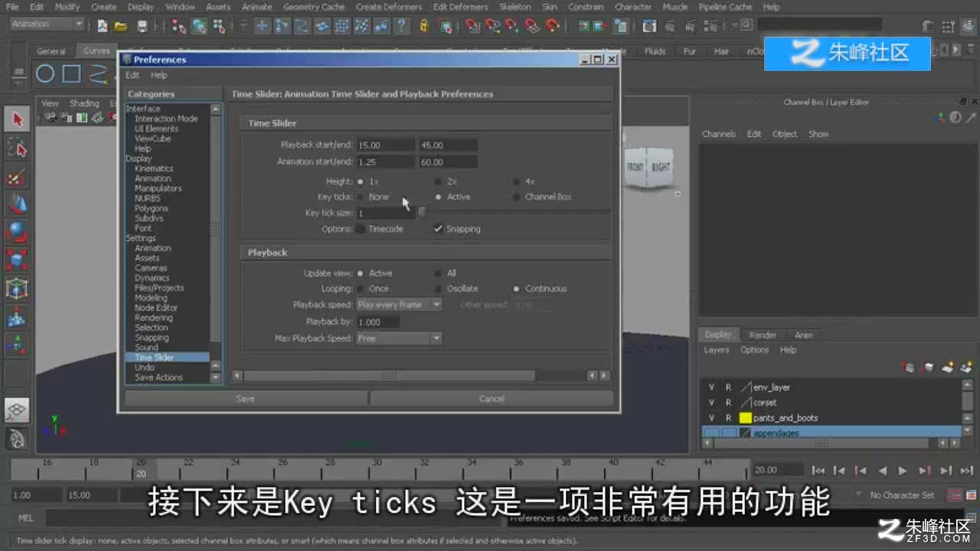This screenshot has width=980, height=551.
Task: Click the save scene icon
Action: click(142, 27)
